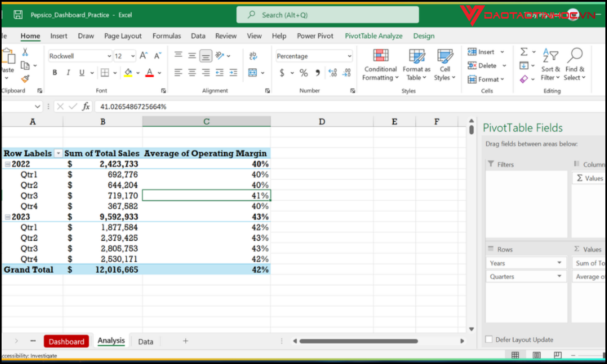Toggle Bottom Align button
This screenshot has width=607, height=364.
[x=206, y=56]
